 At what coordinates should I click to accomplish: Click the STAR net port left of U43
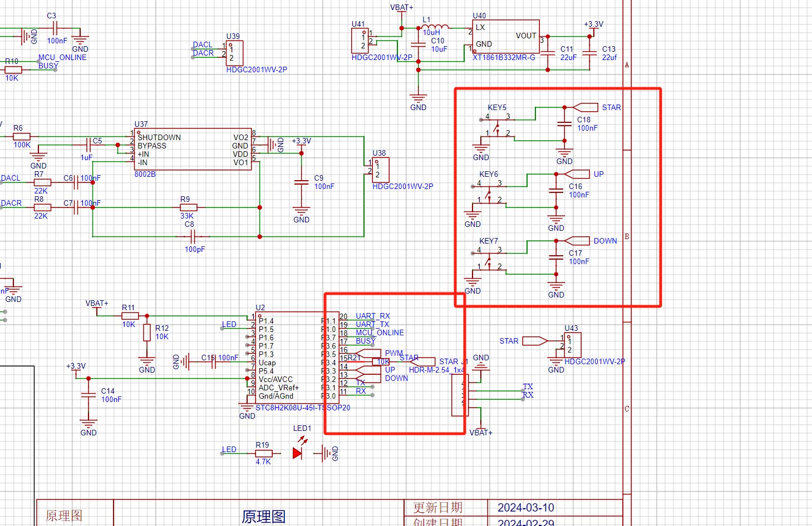(535, 341)
